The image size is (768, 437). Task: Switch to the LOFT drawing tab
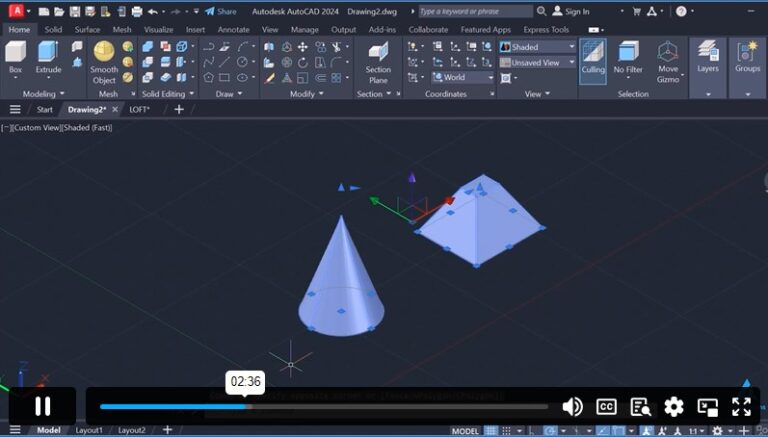point(139,109)
